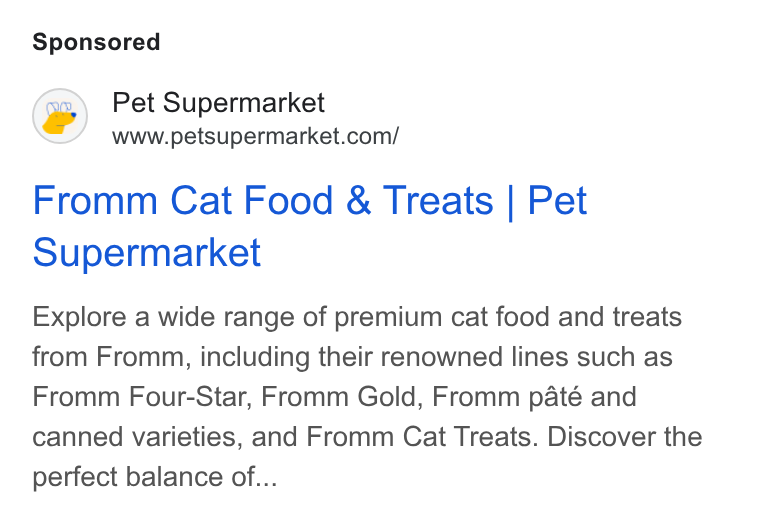Click the Pet Supermarket dog logo icon
760x518 pixels.
pos(60,116)
